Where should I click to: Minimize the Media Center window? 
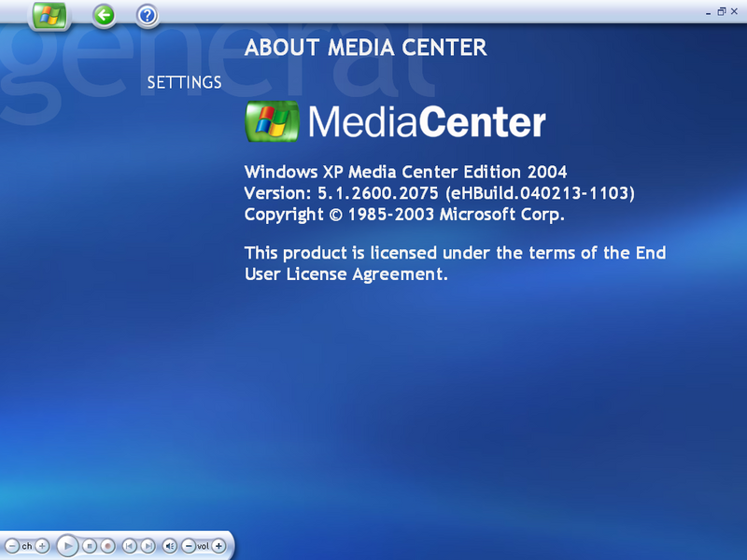coord(708,12)
